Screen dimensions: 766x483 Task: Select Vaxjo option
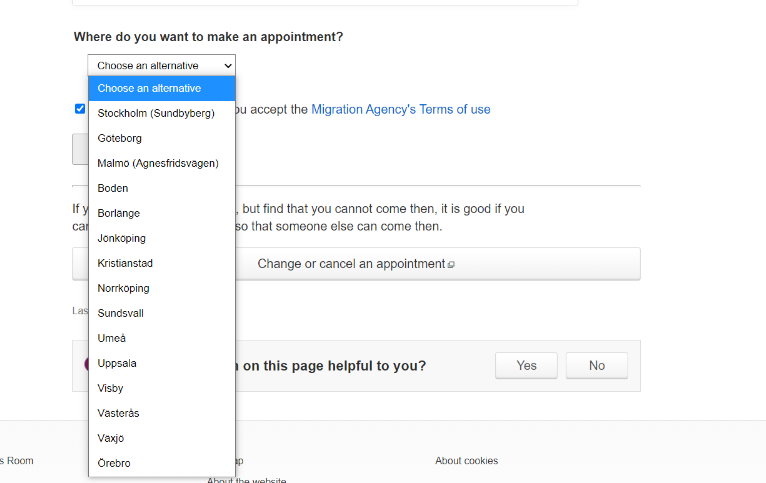coord(162,438)
